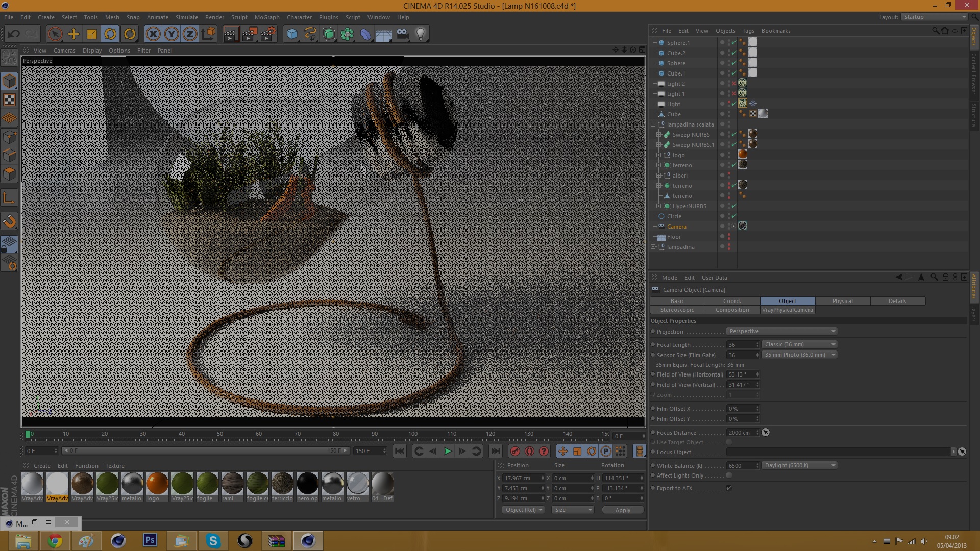The height and width of the screenshot is (551, 980).
Task: Expand the lampadina object tree
Action: (653, 247)
